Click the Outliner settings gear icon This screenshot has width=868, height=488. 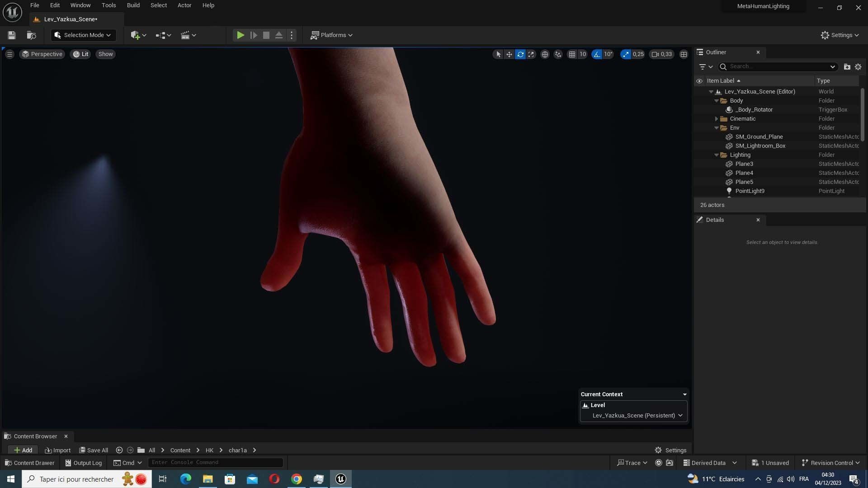[858, 67]
